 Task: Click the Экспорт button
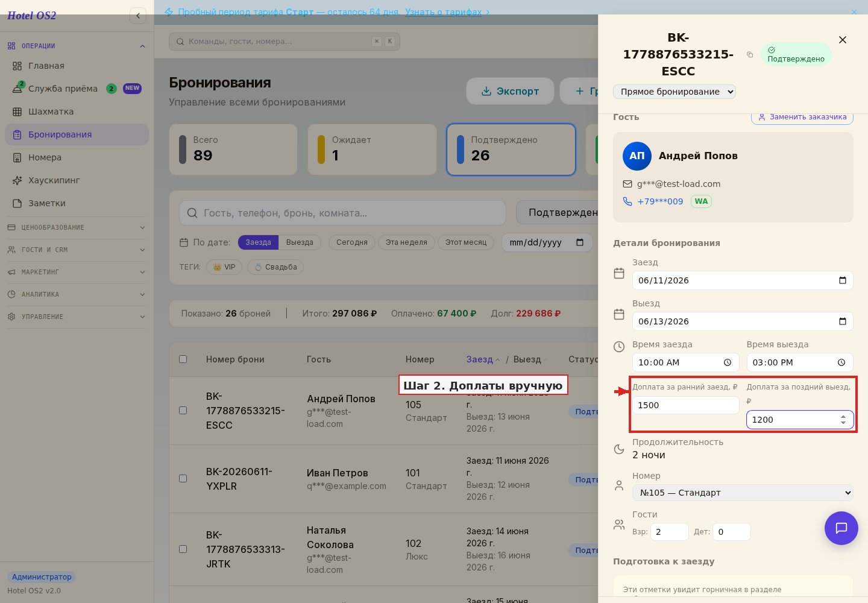click(x=510, y=91)
